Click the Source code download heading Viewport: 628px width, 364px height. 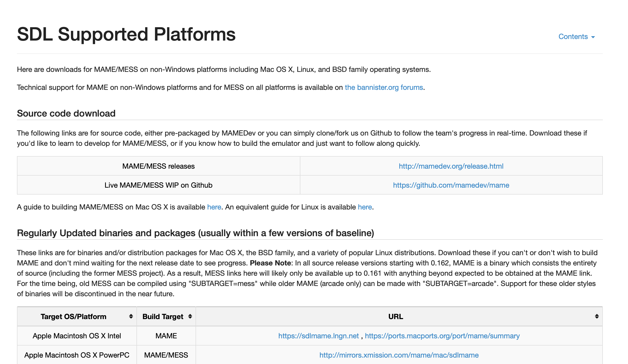66,113
